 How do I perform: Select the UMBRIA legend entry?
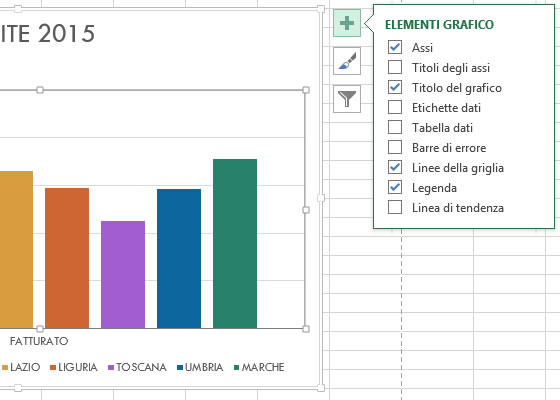pyautogui.click(x=200, y=367)
